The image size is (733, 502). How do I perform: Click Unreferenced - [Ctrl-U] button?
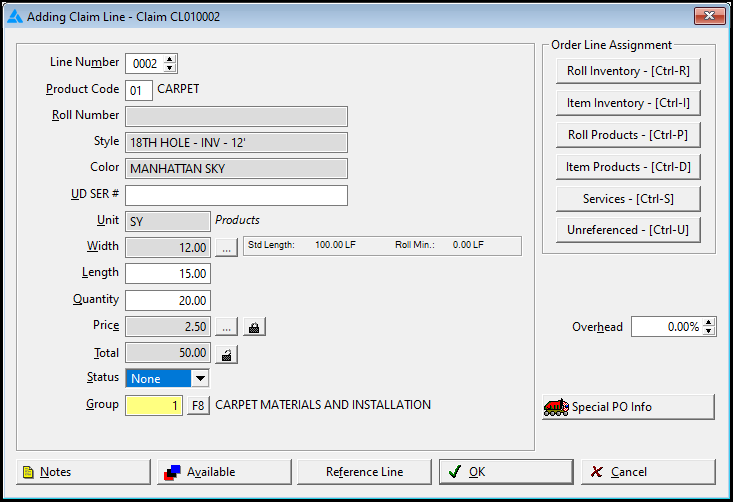point(628,230)
